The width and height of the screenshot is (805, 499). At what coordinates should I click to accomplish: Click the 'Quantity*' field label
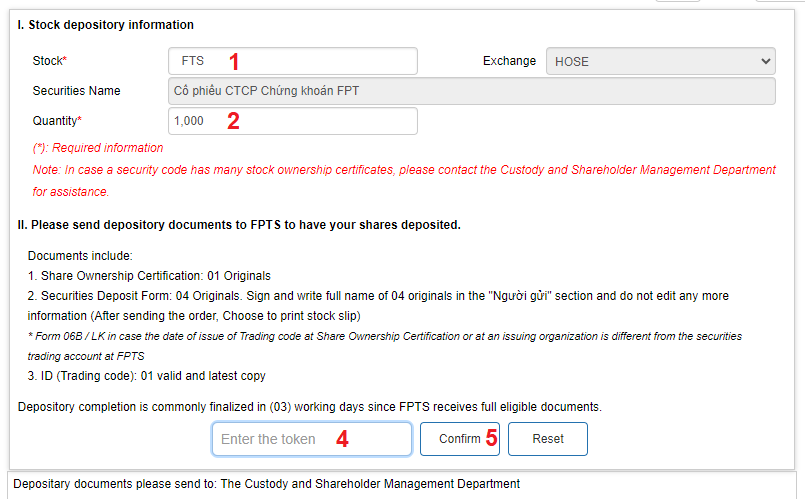point(57,121)
